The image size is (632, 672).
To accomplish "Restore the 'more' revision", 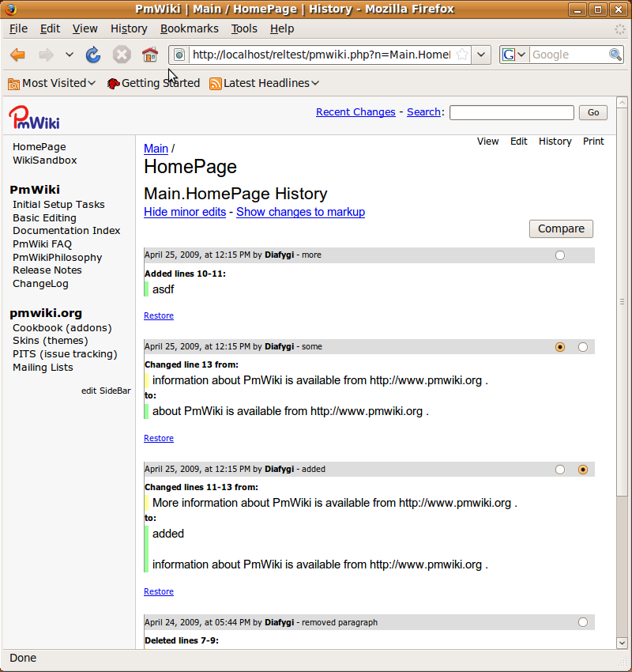I will pyautogui.click(x=159, y=315).
